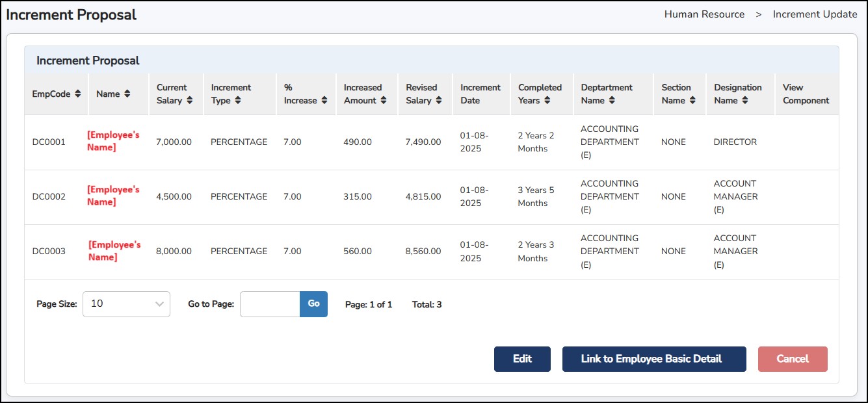This screenshot has width=868, height=403.
Task: Sort by Designation Name icon
Action: 745,101
